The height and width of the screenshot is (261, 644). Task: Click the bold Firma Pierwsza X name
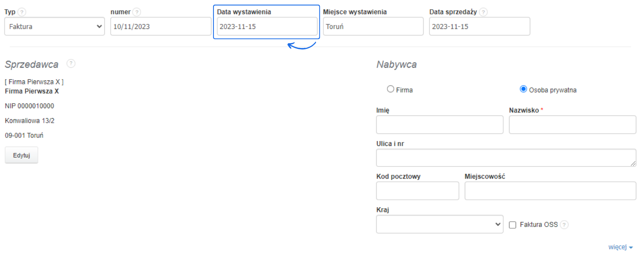click(x=32, y=91)
